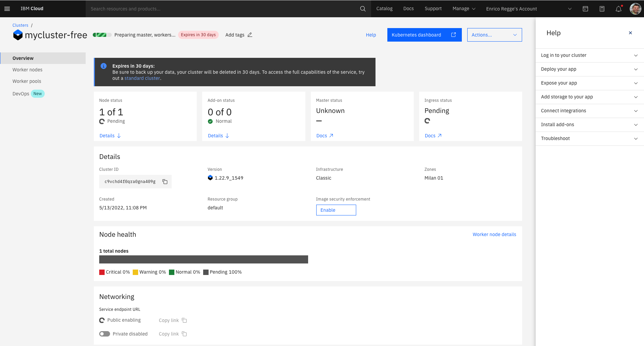Click the Pending gray legend swatch

[x=206, y=272]
